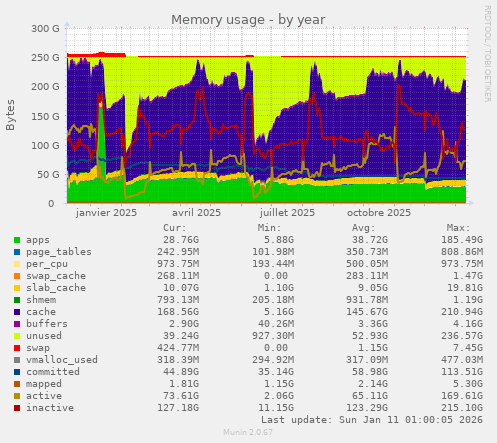The width and height of the screenshot is (497, 443).
Task: Click the mapped current value 1.81G
Action: [x=184, y=384]
